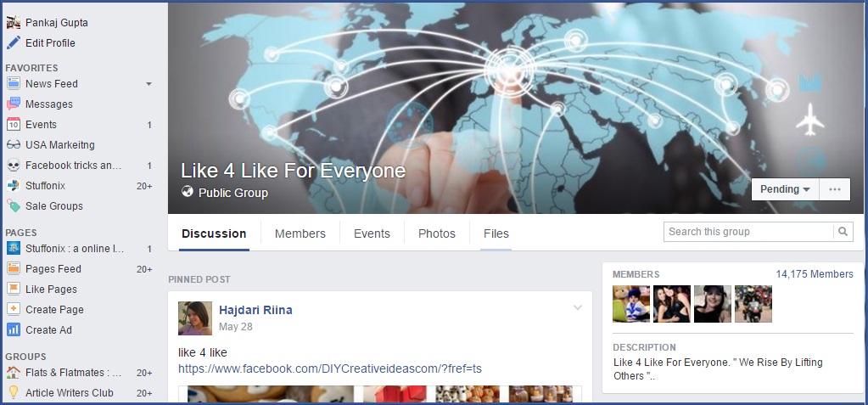This screenshot has height=405, width=868.
Task: Open the Like Pages flag icon
Action: pos(14,290)
